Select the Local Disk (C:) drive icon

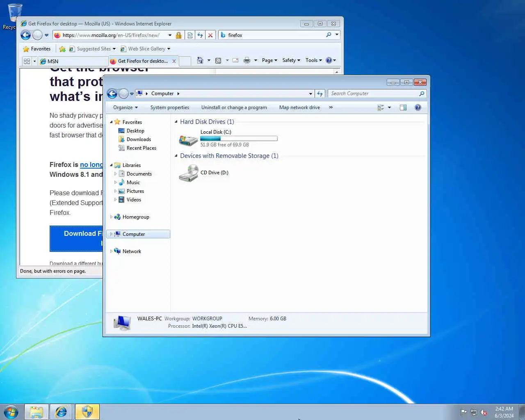coord(188,139)
